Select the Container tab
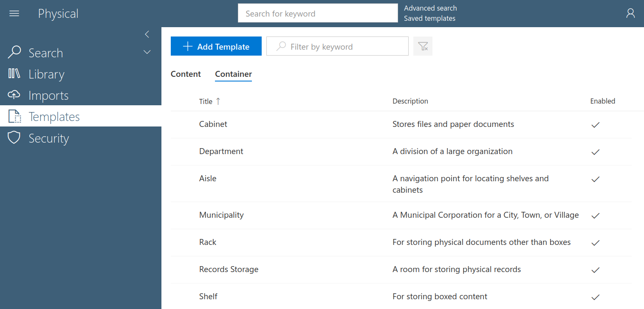 233,74
